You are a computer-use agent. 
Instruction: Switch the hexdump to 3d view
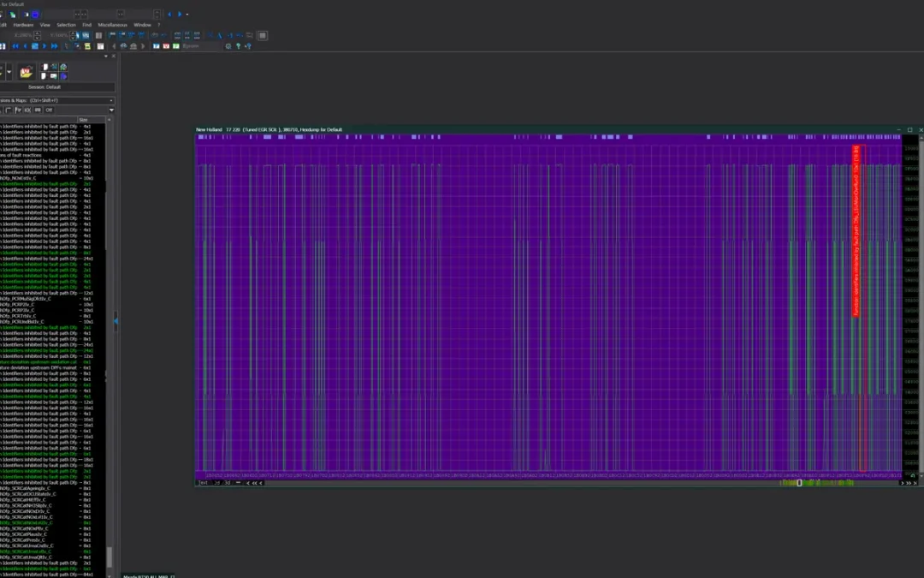(x=227, y=482)
